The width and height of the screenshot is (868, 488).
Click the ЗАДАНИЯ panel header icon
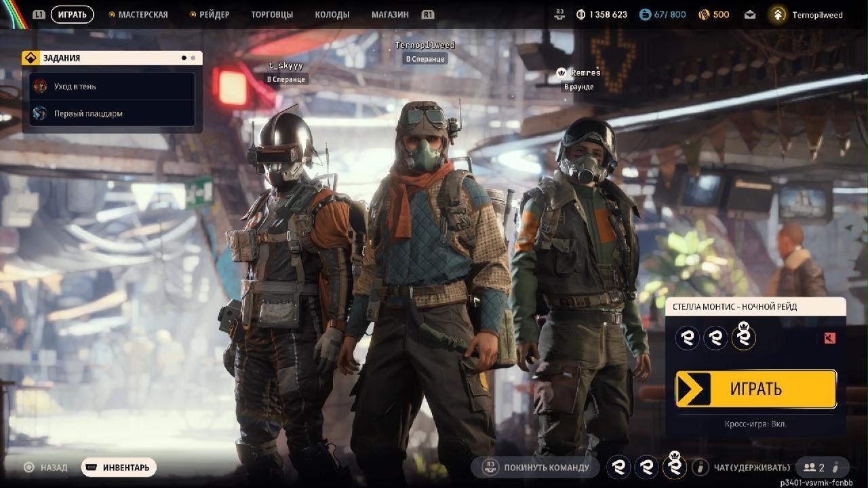coord(31,58)
